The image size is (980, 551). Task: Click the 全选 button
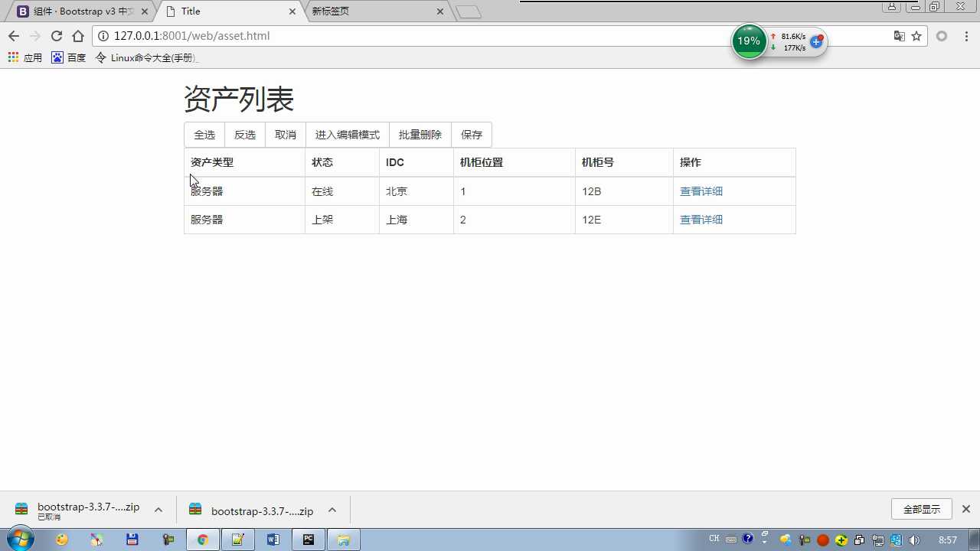tap(204, 135)
